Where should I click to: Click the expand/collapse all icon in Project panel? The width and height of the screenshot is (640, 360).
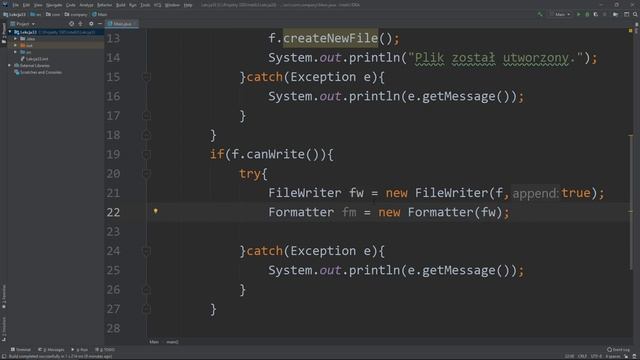(x=80, y=24)
